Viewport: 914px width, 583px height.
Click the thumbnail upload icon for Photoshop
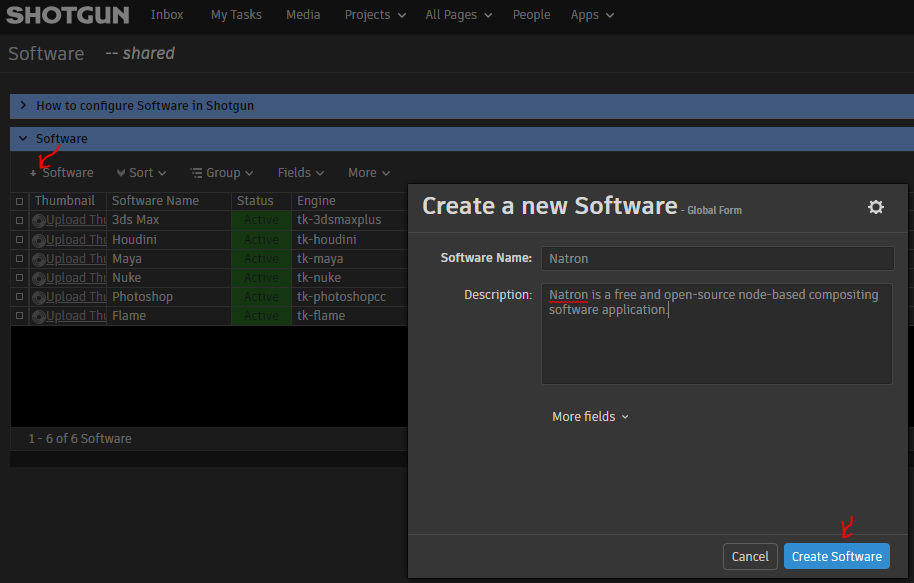pyautogui.click(x=39, y=297)
